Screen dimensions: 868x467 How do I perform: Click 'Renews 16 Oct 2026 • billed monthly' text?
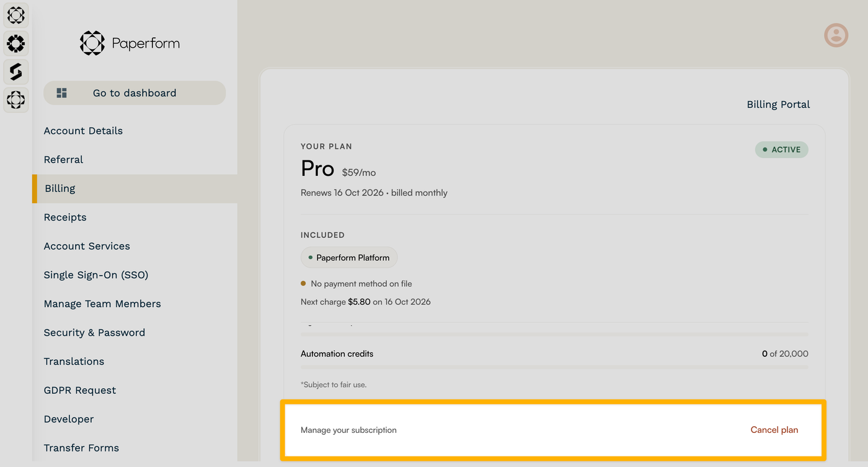374,193
